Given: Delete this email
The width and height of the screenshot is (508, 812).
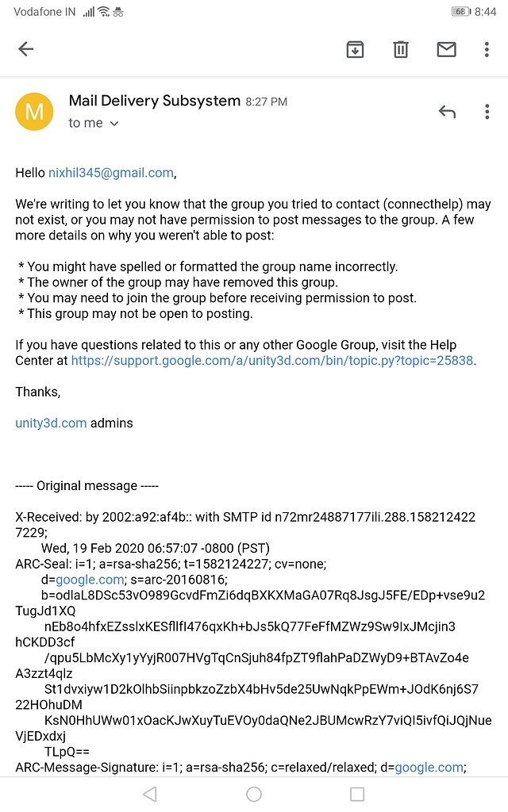Looking at the screenshot, I should [400, 49].
